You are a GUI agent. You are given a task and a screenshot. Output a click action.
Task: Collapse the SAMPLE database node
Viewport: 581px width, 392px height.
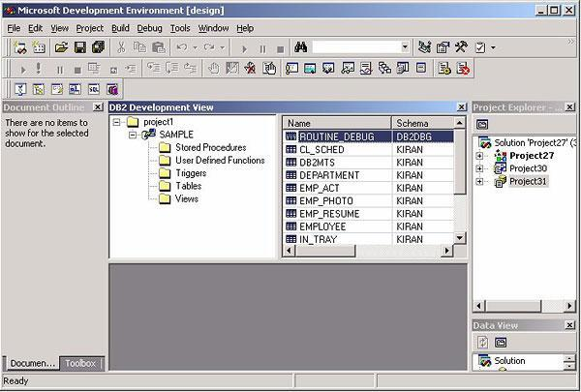pos(133,135)
